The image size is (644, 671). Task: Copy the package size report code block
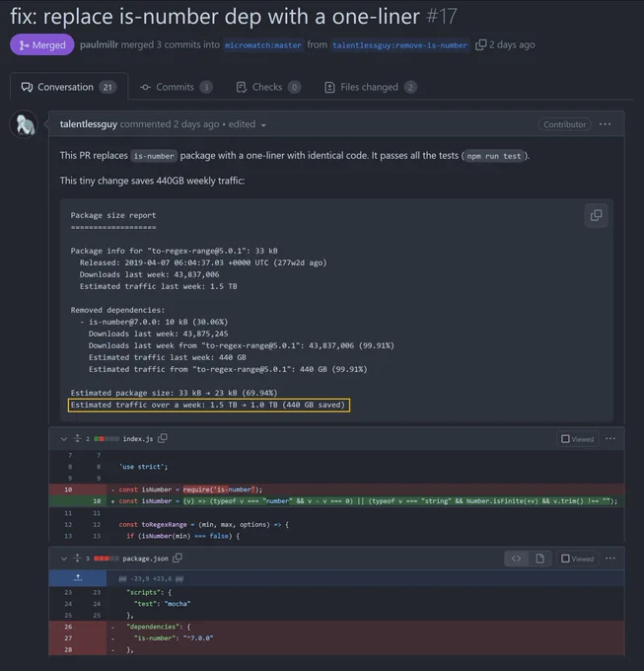pos(596,215)
